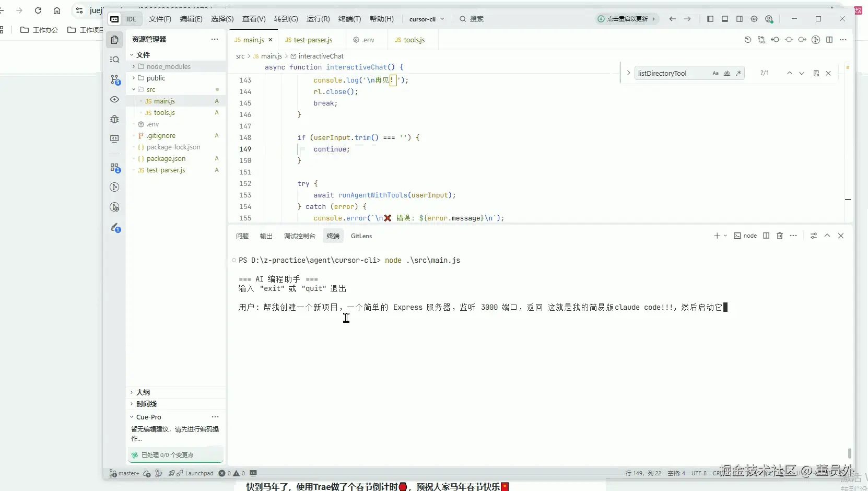Open the Source Control view in activity bar

coord(115,79)
